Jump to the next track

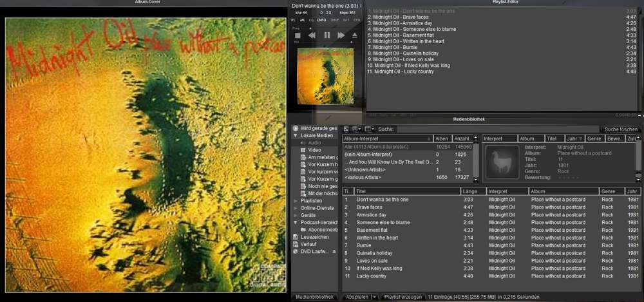[341, 35]
